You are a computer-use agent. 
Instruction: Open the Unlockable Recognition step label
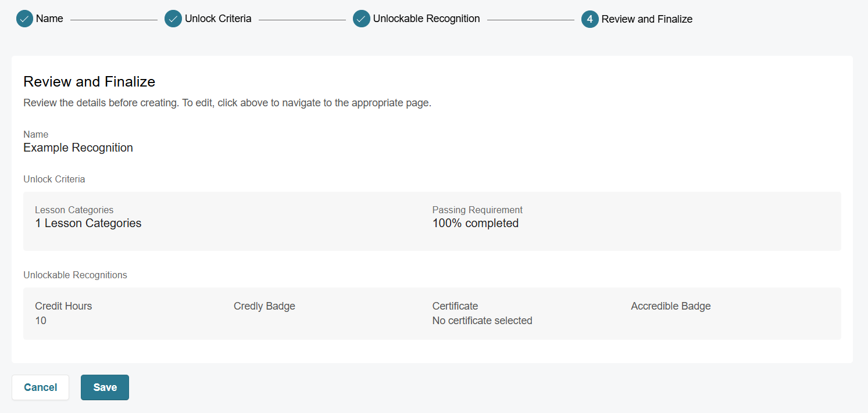(426, 19)
